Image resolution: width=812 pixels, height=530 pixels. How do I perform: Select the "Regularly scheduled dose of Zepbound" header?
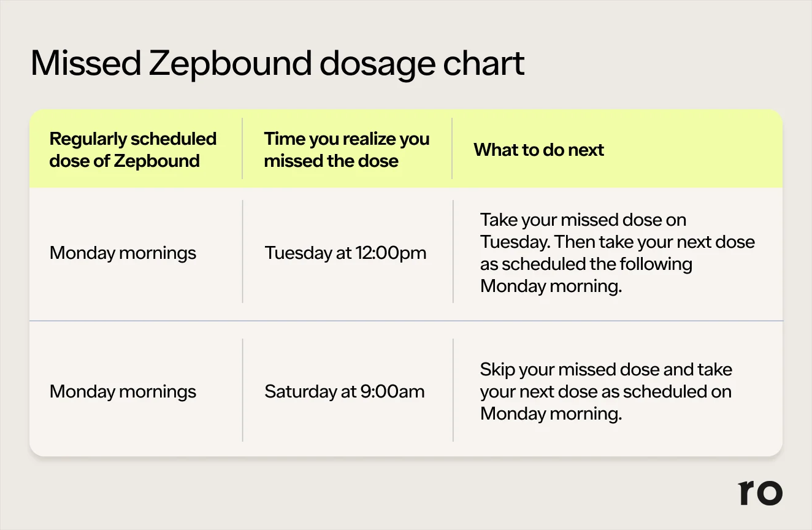coord(132,150)
